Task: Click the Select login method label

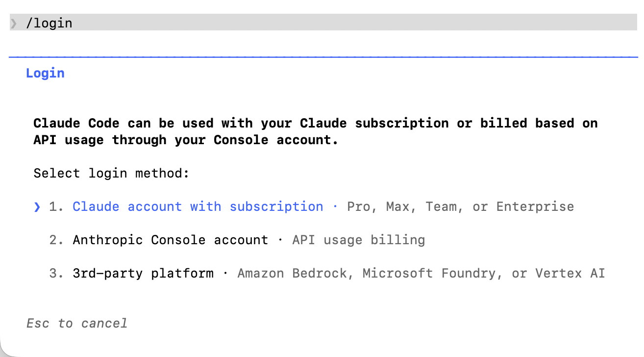Action: [111, 173]
